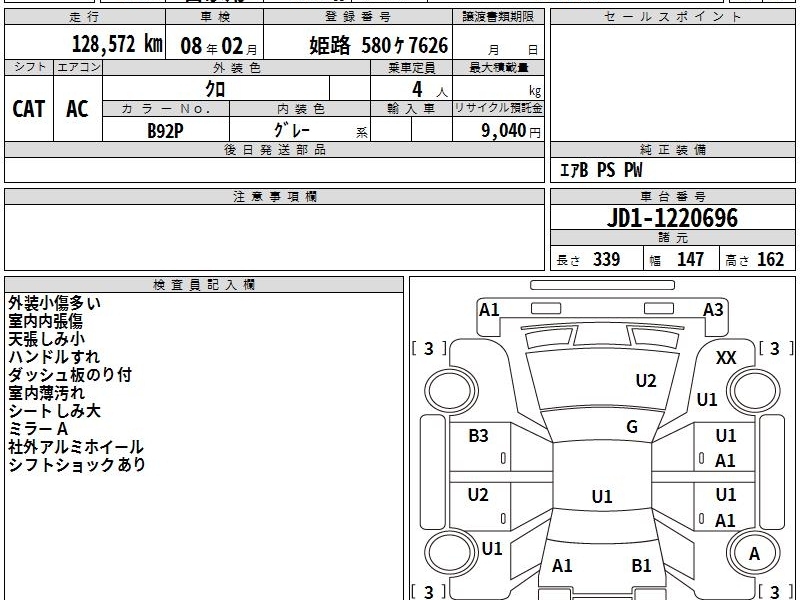Image resolution: width=800 pixels, height=600 pixels.
Task: Select the B3 mark on the door
Action: pyautogui.click(x=478, y=435)
